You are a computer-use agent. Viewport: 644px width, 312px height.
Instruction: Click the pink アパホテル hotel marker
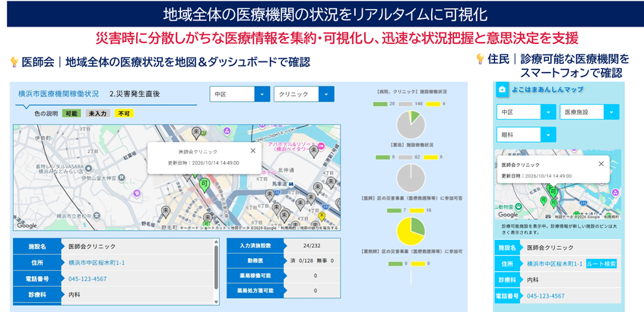(x=321, y=146)
